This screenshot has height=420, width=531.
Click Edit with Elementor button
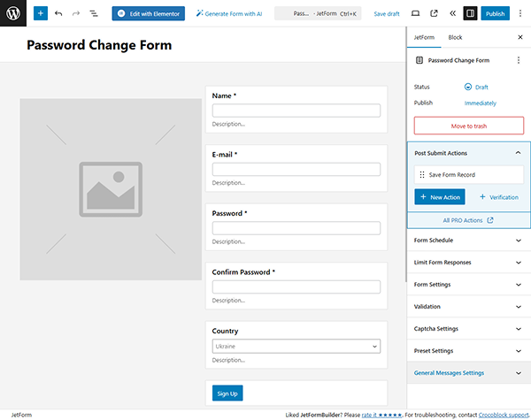pyautogui.click(x=149, y=13)
